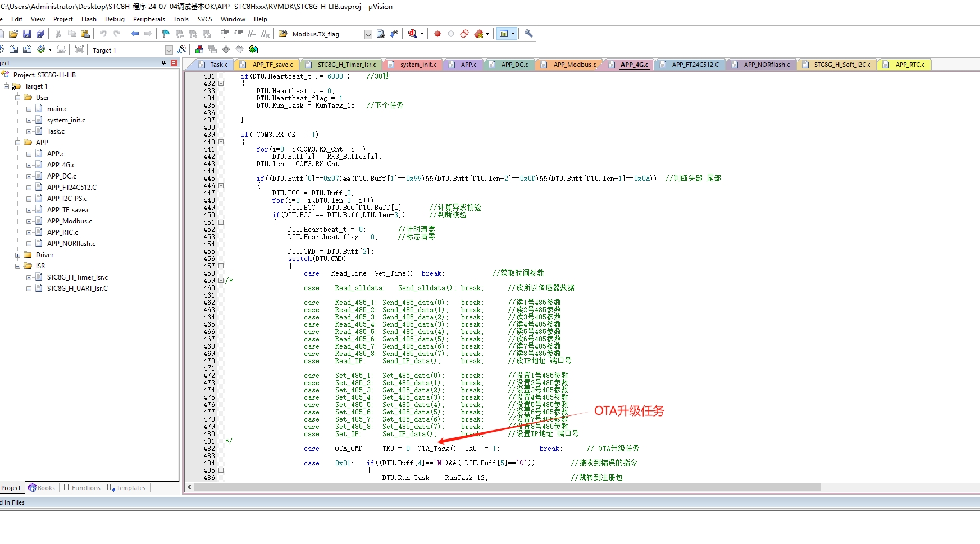Click the Navigate Forwards arrow
The width and height of the screenshot is (980, 544).
pos(148,34)
